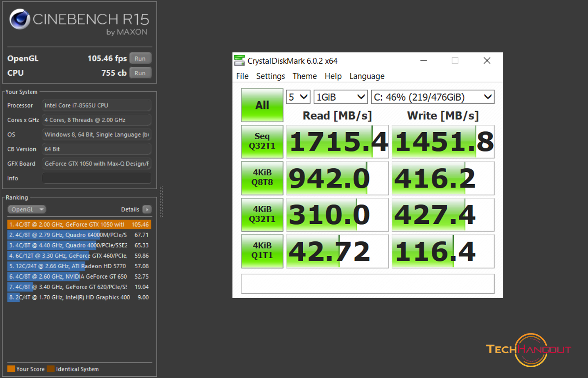Open the File menu in CrystalDiskMark
Image resolution: width=588 pixels, height=378 pixels.
click(x=242, y=76)
